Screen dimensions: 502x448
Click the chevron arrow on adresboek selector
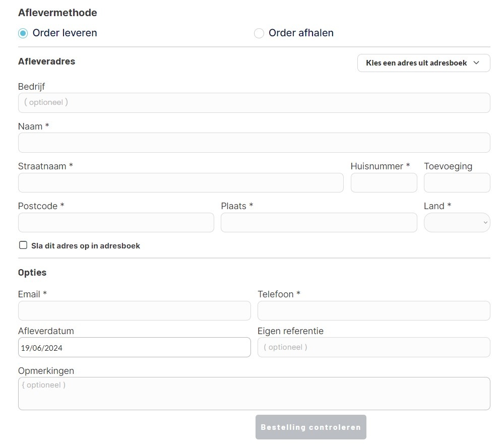476,63
